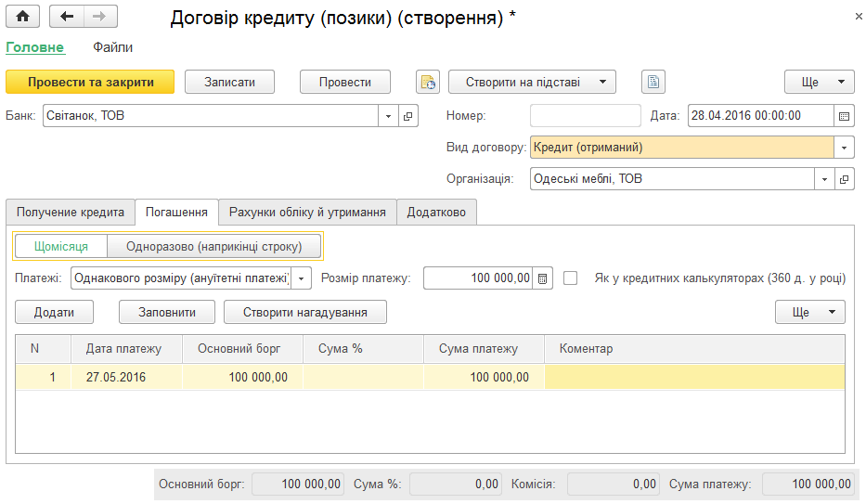This screenshot has height=504, width=866.
Task: Select Одноразово (наприкінці строку) option
Action: [x=213, y=246]
